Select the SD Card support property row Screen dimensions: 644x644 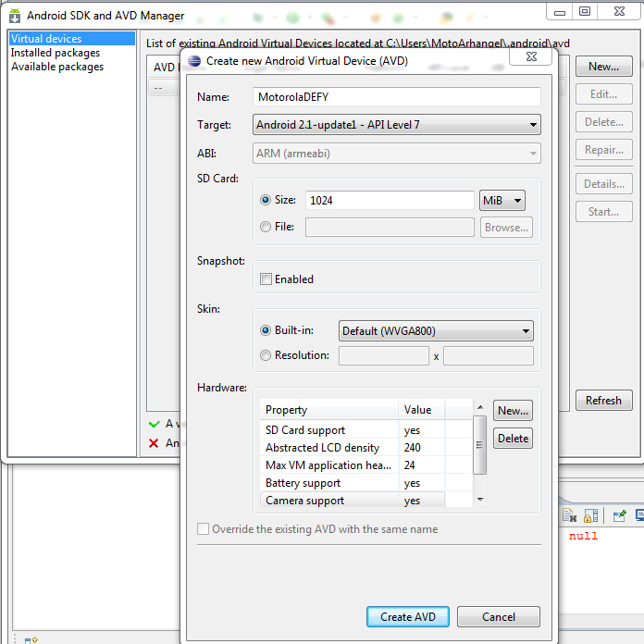point(365,430)
